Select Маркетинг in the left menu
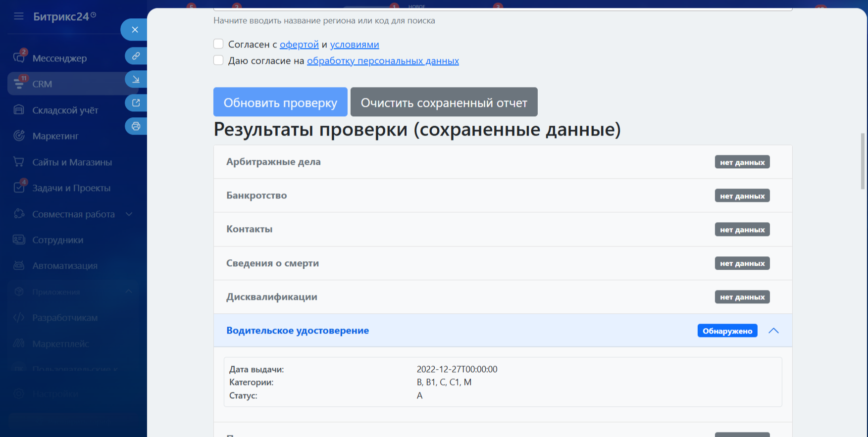This screenshot has width=868, height=437. point(55,136)
